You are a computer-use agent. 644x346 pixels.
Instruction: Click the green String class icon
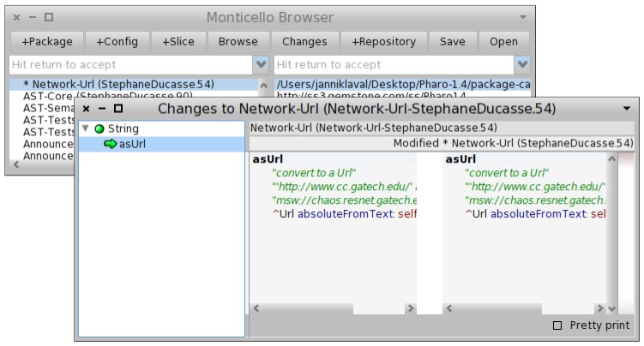[99, 128]
